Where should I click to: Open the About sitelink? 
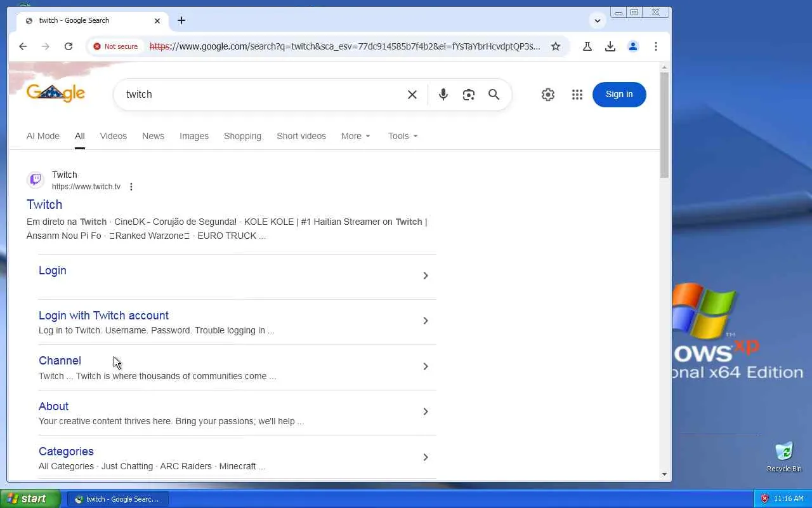click(53, 406)
